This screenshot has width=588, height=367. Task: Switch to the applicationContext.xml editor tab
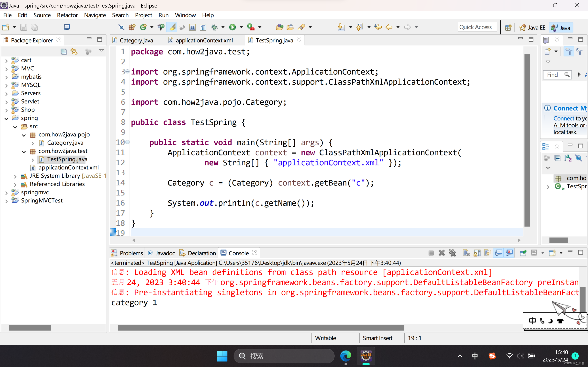[x=204, y=40]
